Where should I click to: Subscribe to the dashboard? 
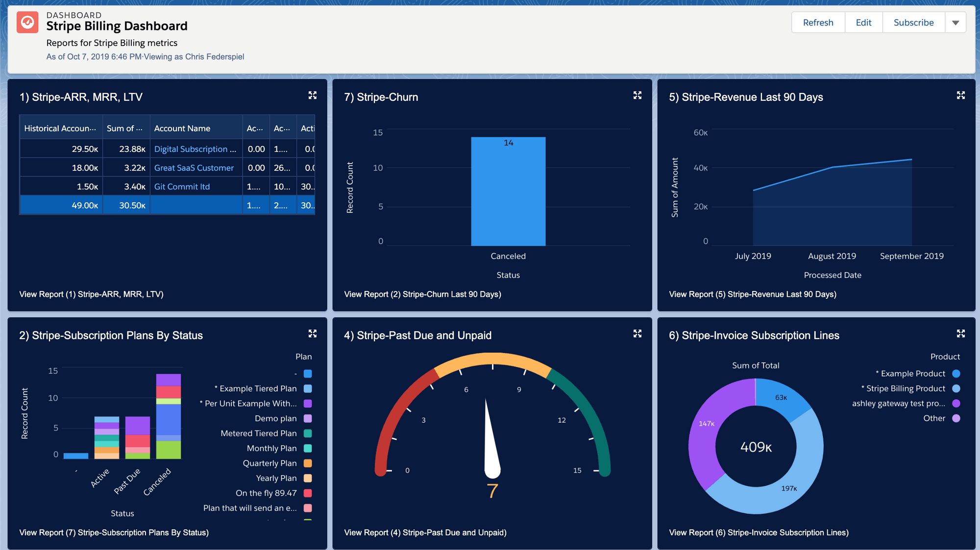pyautogui.click(x=913, y=23)
